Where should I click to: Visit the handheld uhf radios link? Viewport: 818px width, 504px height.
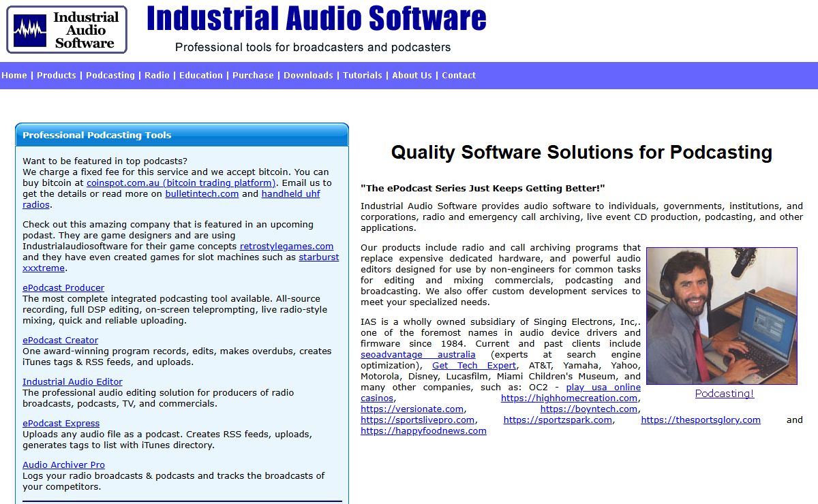tap(290, 193)
